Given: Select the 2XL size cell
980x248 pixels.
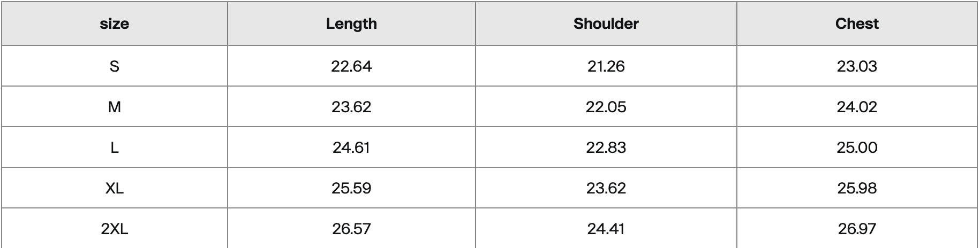Looking at the screenshot, I should (x=115, y=229).
